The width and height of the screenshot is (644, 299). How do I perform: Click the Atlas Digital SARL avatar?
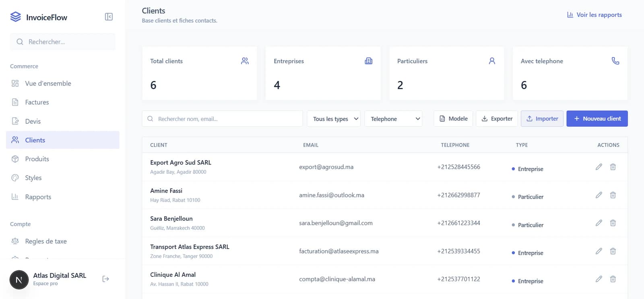pos(19,279)
